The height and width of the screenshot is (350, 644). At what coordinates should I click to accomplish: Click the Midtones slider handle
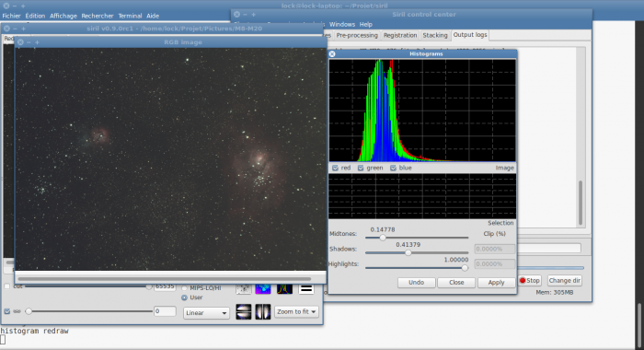coord(383,238)
